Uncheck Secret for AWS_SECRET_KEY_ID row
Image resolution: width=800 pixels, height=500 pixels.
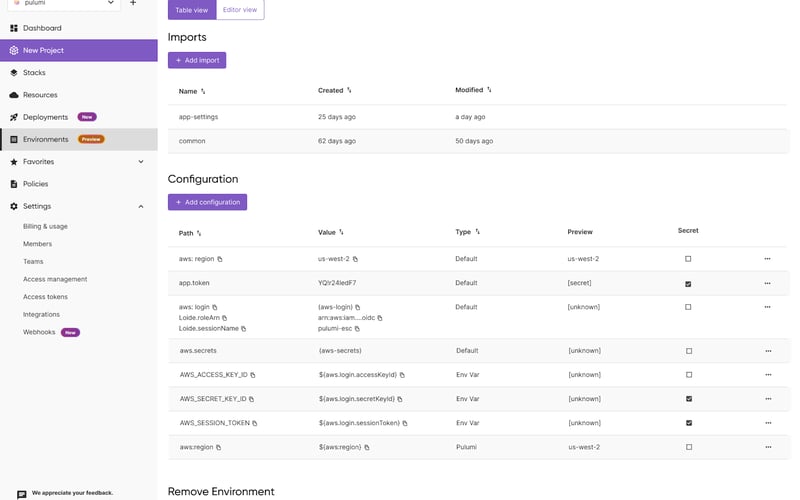coord(689,398)
